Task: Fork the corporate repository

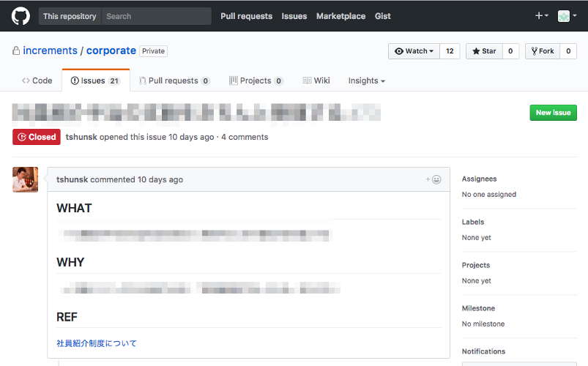Action: pyautogui.click(x=543, y=51)
